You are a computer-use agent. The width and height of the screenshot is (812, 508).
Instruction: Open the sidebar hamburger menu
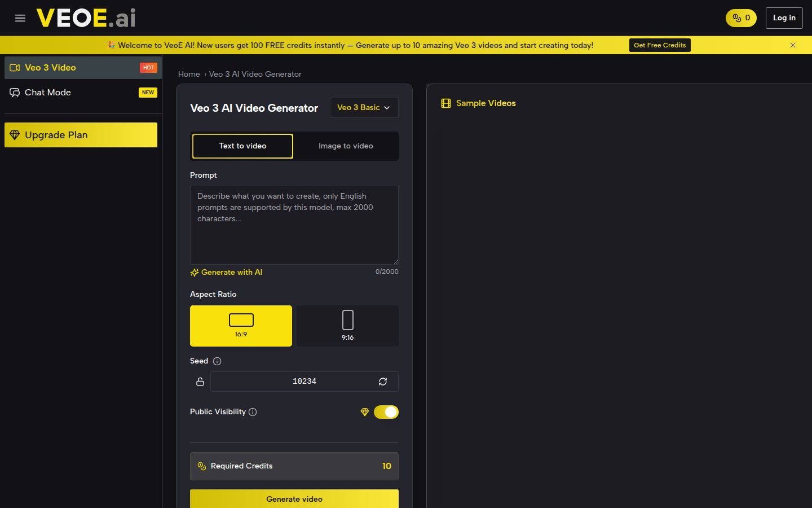pyautogui.click(x=20, y=17)
